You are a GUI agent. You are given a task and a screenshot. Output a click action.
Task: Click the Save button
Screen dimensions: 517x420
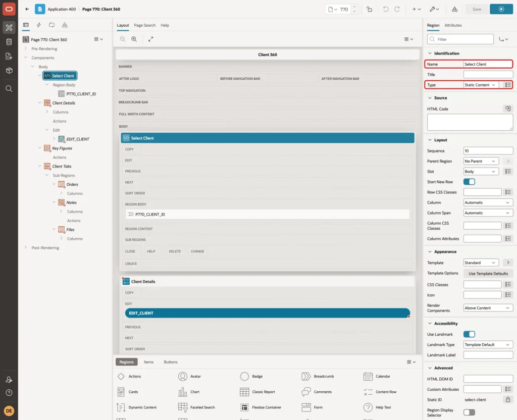coord(477,9)
